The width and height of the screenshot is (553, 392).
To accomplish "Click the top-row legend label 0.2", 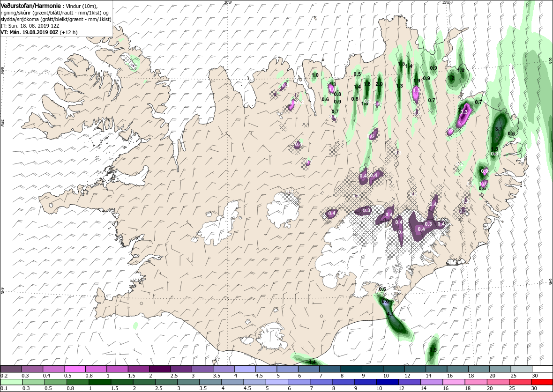I will 4,376.
